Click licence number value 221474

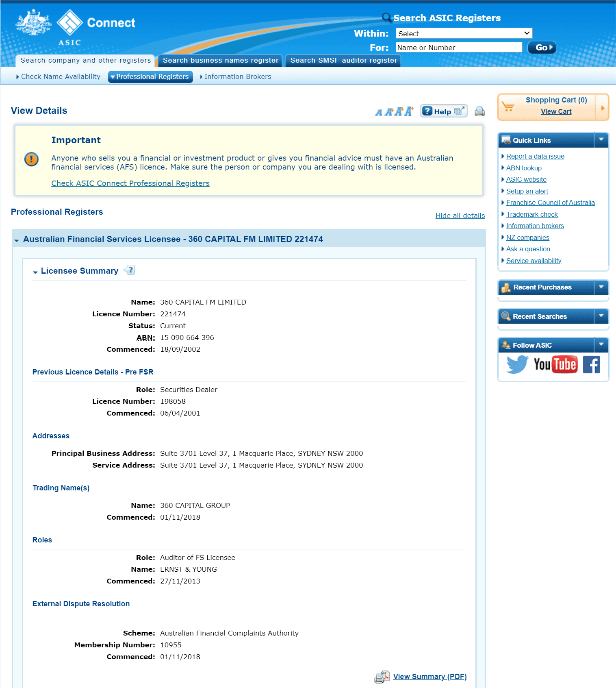pos(173,314)
